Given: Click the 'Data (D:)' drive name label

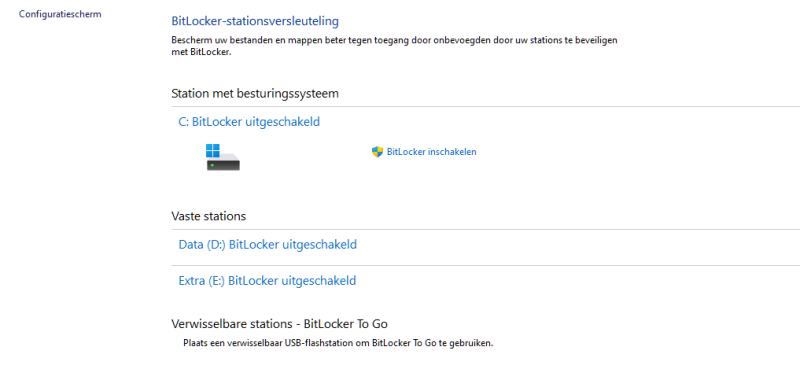Looking at the screenshot, I should [x=202, y=245].
